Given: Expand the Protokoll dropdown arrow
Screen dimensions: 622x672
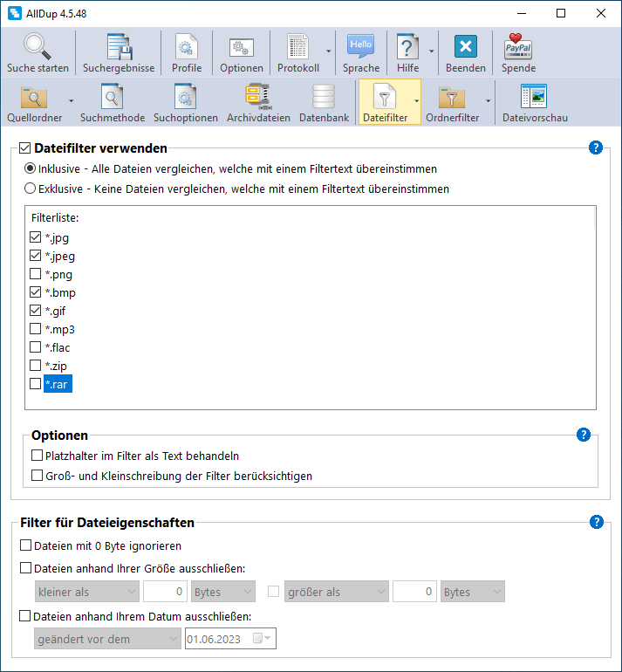Looking at the screenshot, I should (328, 52).
